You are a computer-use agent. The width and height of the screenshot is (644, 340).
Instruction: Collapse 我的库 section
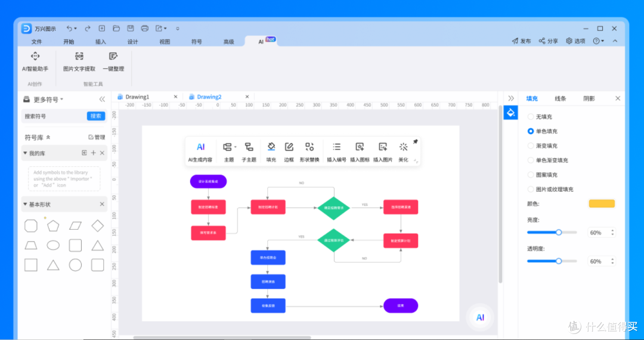point(26,153)
